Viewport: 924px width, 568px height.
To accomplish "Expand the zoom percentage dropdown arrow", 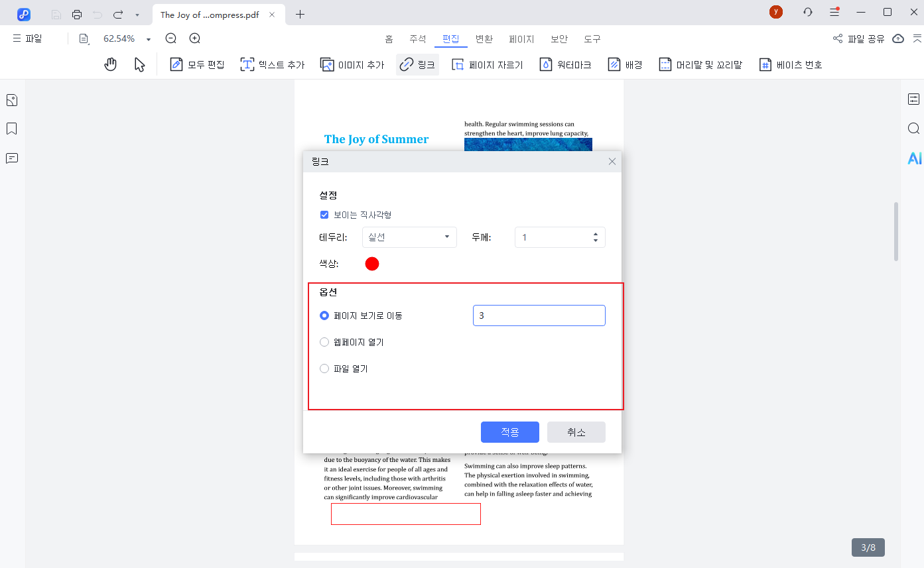I will [x=149, y=39].
